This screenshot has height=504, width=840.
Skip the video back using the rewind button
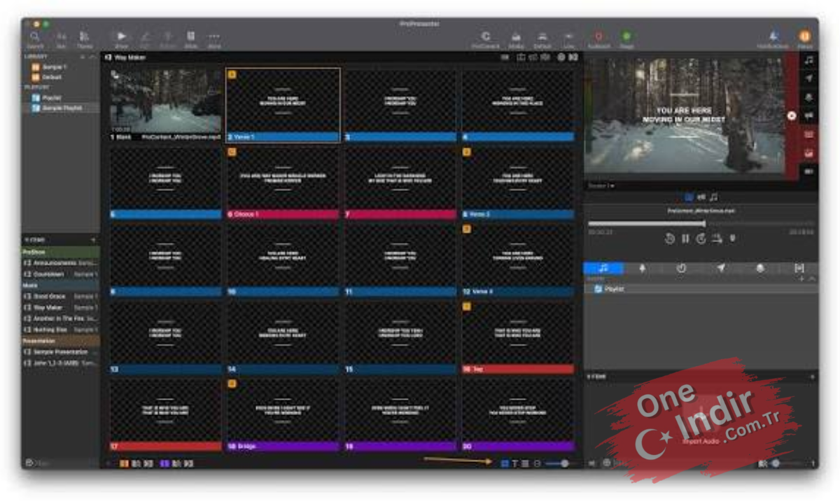coord(669,239)
